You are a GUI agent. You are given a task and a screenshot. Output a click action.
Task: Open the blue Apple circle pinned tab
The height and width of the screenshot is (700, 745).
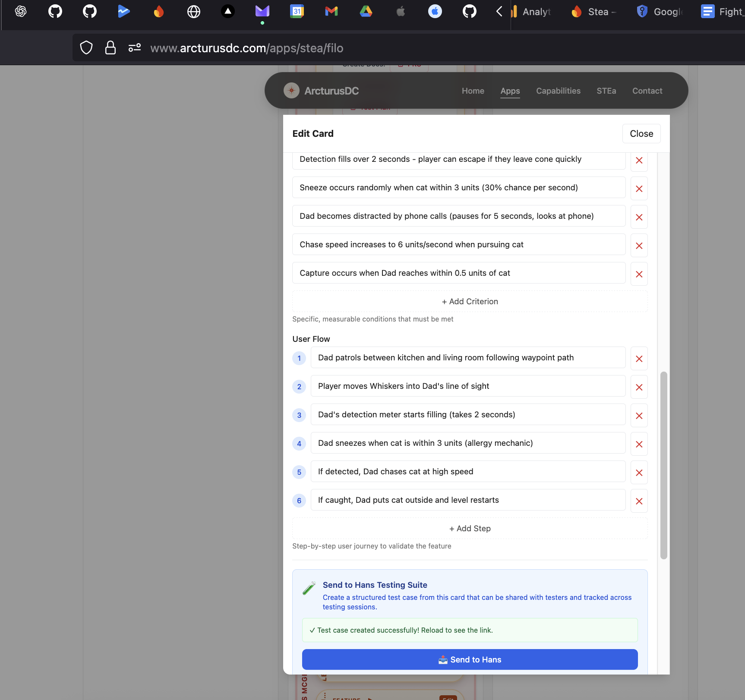435,12
